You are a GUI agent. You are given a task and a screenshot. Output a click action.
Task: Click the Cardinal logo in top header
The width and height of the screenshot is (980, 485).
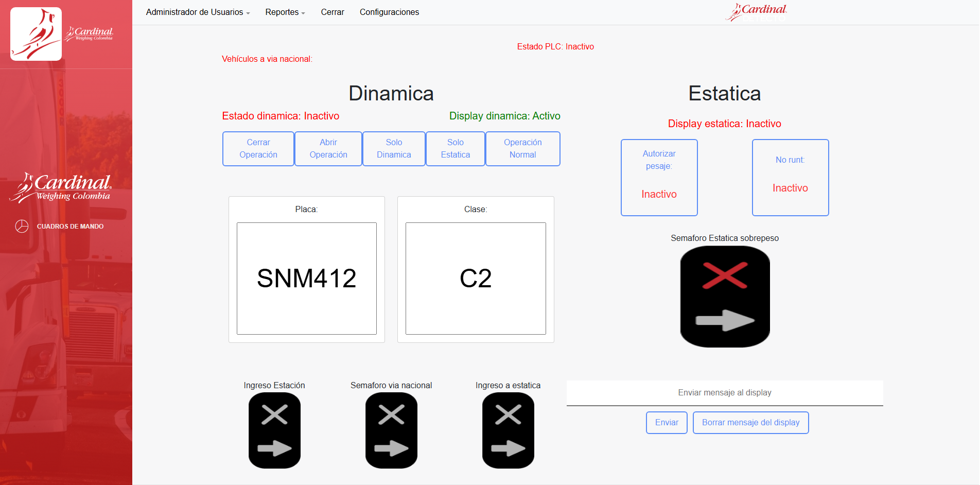coord(756,12)
